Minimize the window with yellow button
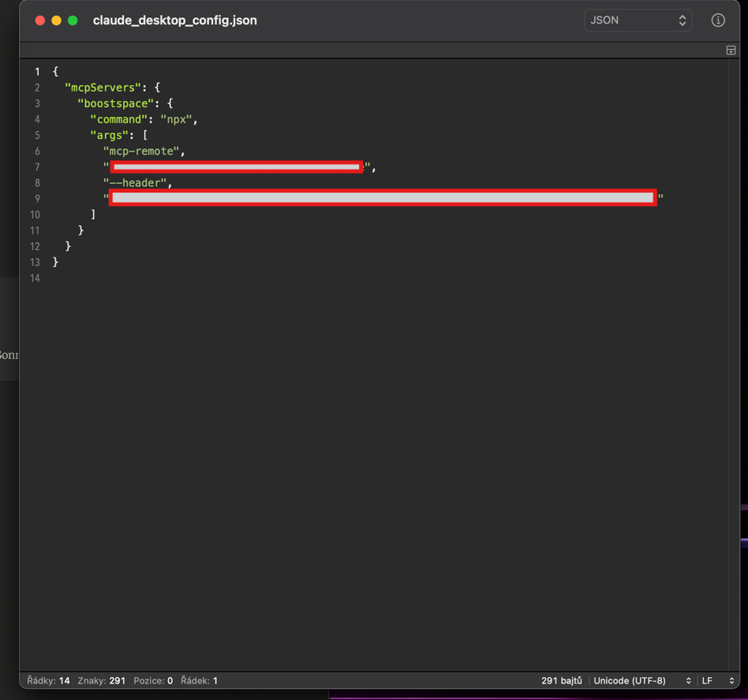This screenshot has width=748, height=700. pyautogui.click(x=56, y=21)
